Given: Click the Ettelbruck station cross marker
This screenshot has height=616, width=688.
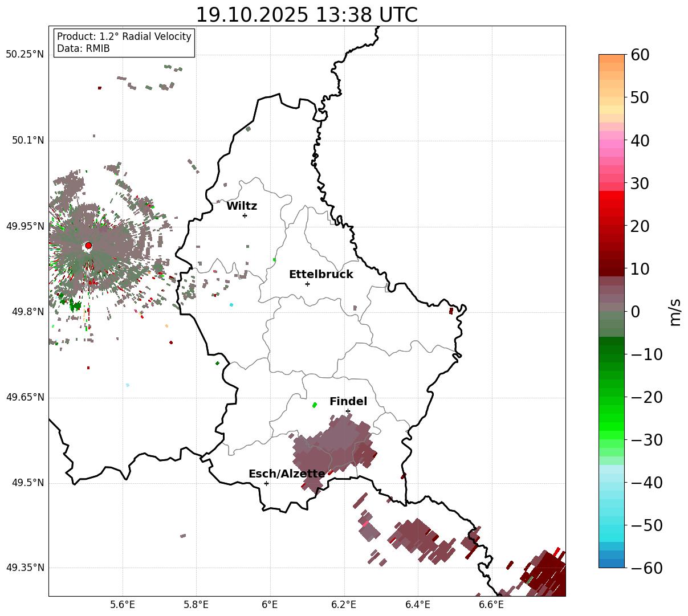Looking at the screenshot, I should 307,284.
